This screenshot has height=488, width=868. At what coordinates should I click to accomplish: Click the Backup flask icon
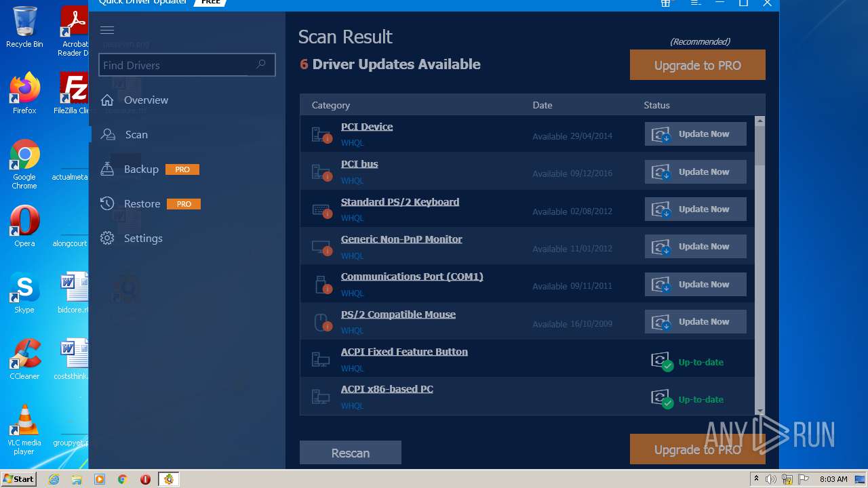(x=107, y=169)
